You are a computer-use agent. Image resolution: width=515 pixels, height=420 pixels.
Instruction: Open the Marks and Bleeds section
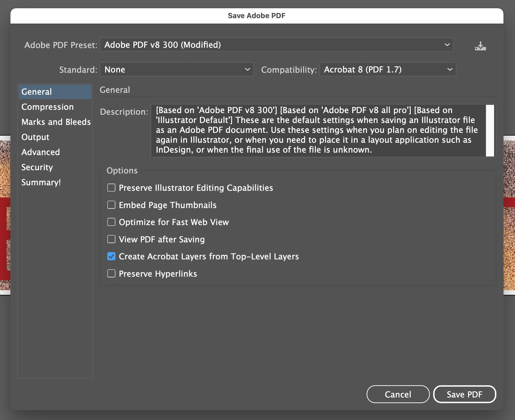click(x=55, y=122)
